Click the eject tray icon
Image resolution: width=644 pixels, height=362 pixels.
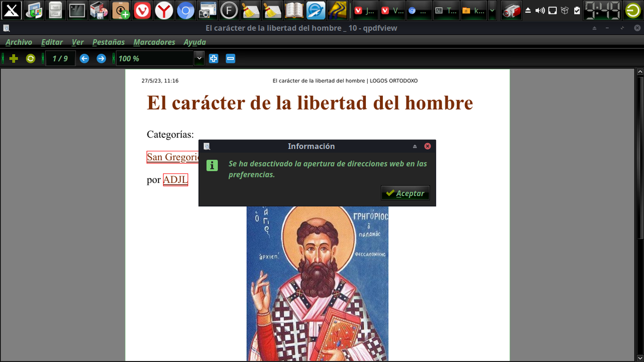tap(528, 10)
